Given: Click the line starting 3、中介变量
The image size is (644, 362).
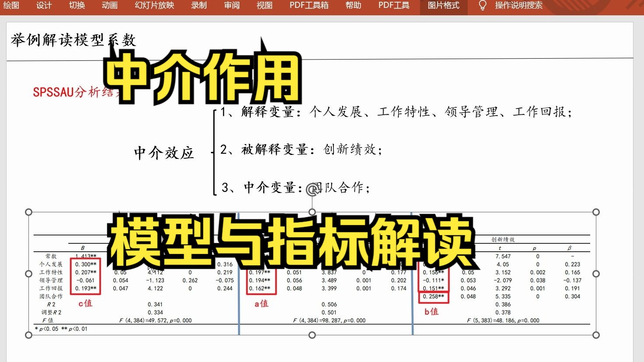Looking at the screenshot, I should click(296, 188).
